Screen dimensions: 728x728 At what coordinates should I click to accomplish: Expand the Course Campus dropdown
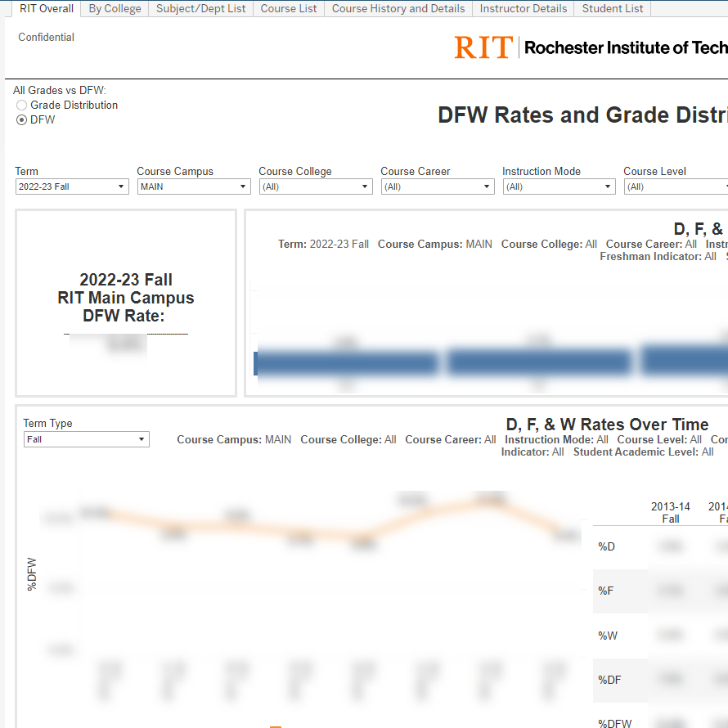coord(194,186)
